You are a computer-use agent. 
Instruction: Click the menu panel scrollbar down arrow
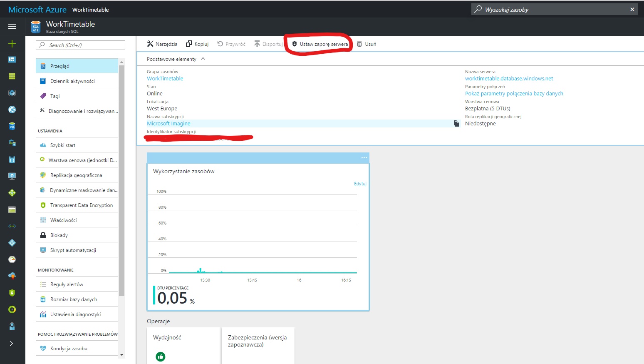coord(121,355)
